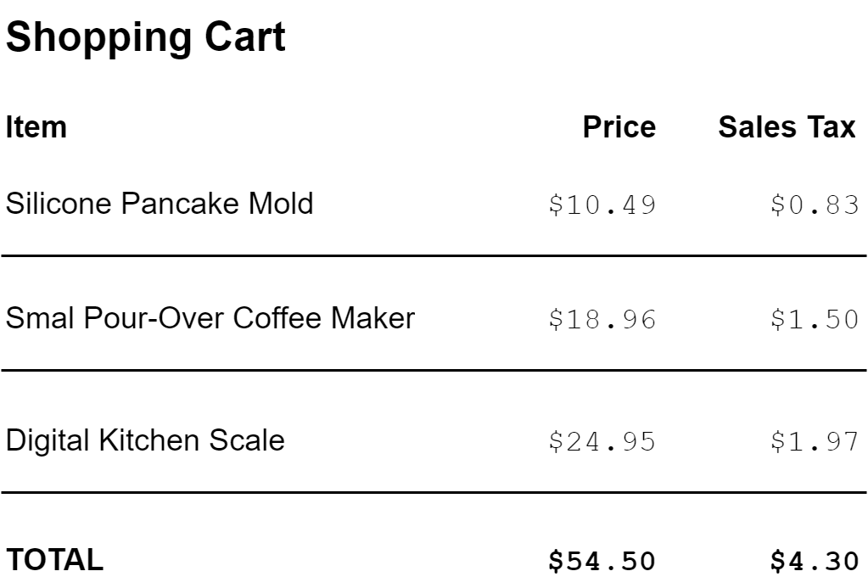Select Smal Pour-Over Coffee Maker item
The width and height of the screenshot is (868, 588).
pyautogui.click(x=210, y=318)
